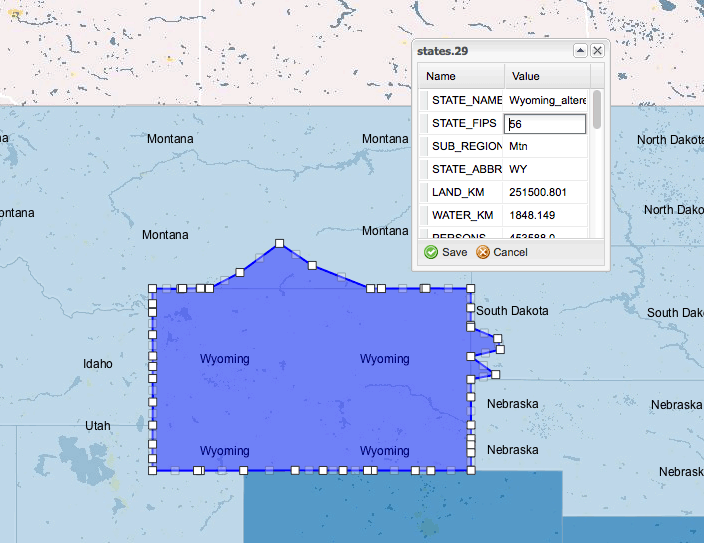Select the polygon's bottom-right corner vertex
The image size is (704, 543).
470,469
